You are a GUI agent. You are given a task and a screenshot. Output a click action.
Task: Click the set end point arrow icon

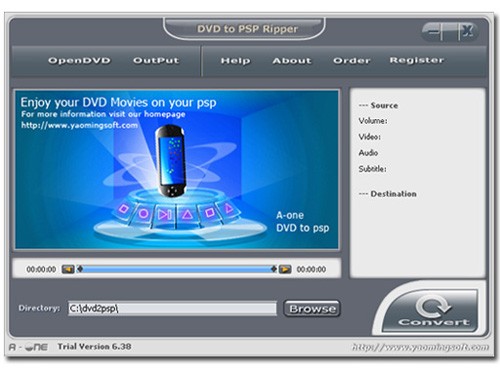pyautogui.click(x=285, y=269)
